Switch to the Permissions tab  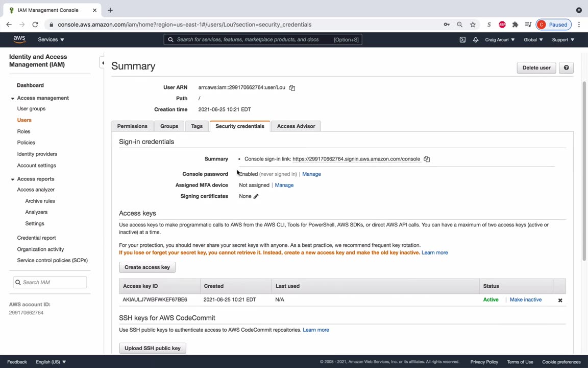pos(132,126)
